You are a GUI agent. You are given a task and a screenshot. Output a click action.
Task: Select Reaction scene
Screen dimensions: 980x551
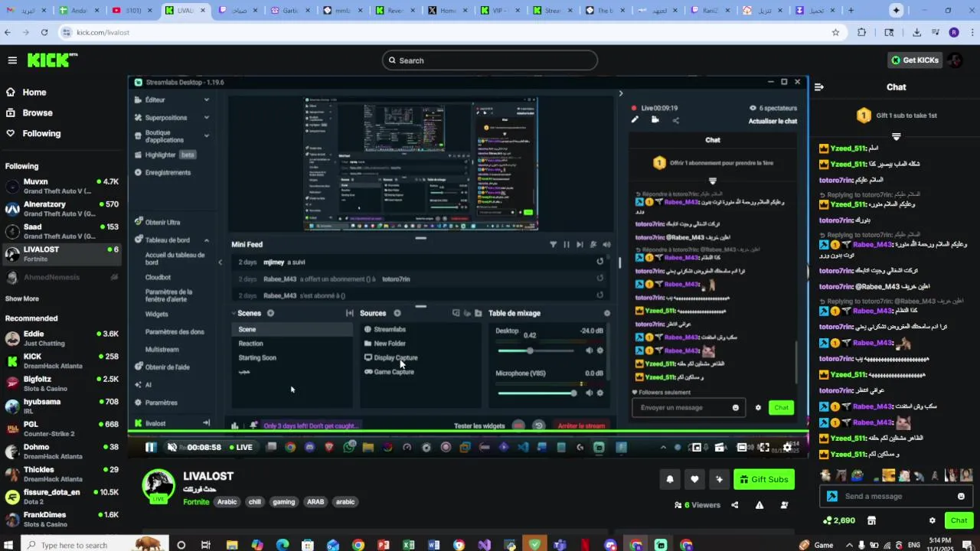point(250,344)
